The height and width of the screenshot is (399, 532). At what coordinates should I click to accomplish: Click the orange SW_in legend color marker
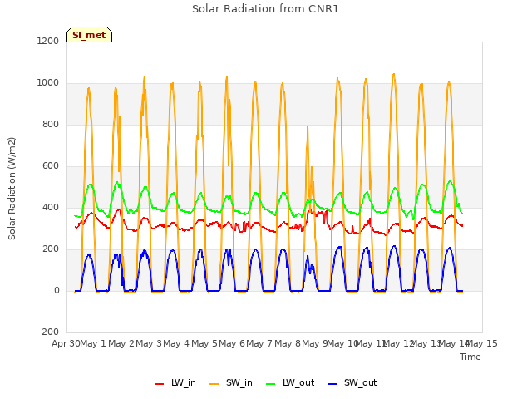(214, 384)
